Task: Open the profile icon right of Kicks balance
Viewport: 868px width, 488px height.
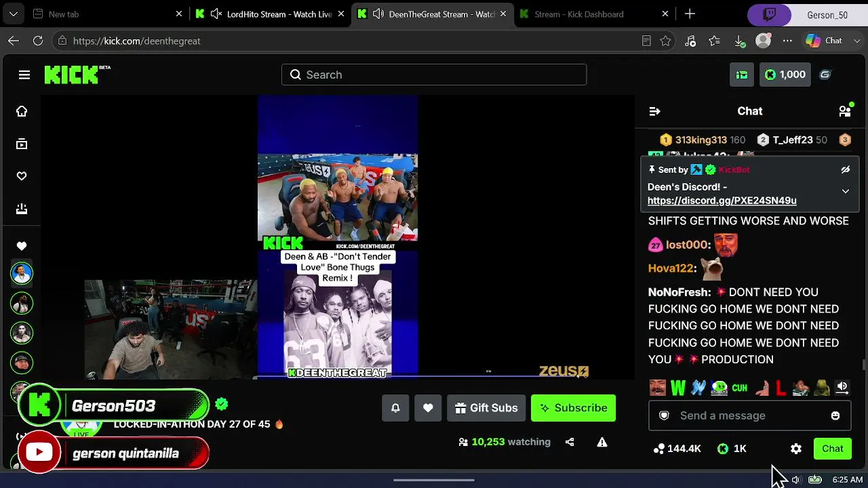Action: tap(825, 75)
